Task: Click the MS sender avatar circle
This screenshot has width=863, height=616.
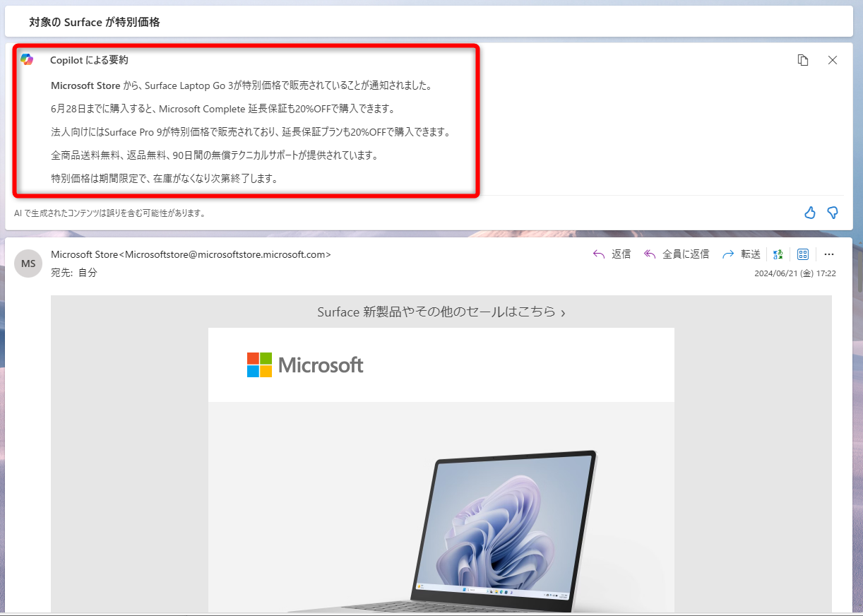Action: 28,263
